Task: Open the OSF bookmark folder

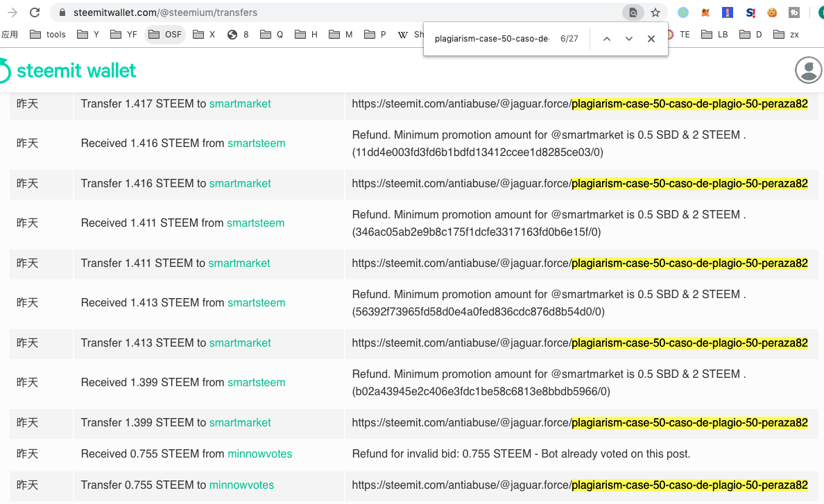Action: (x=165, y=35)
